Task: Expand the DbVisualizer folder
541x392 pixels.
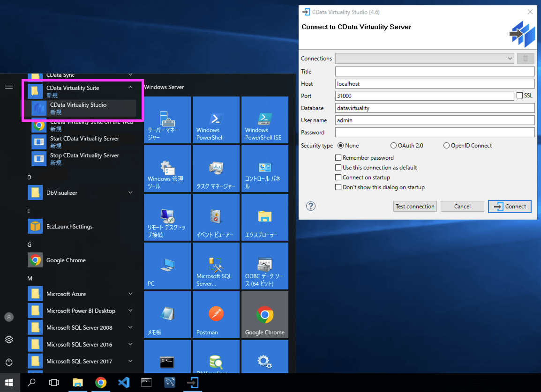Action: tap(130, 193)
